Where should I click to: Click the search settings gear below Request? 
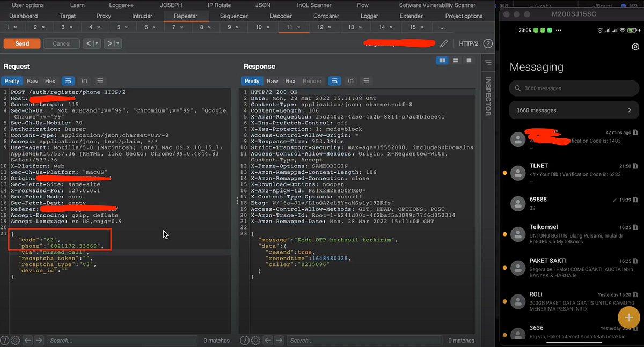click(x=15, y=340)
